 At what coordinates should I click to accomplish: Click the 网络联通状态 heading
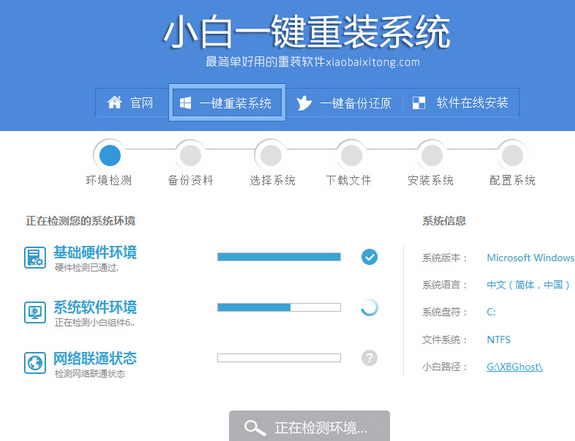(95, 358)
